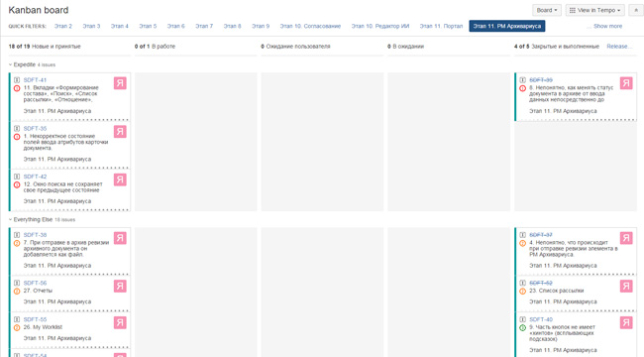Select the SDFT-37 closed issue card
The height and width of the screenshot is (357, 644).
[x=576, y=251]
